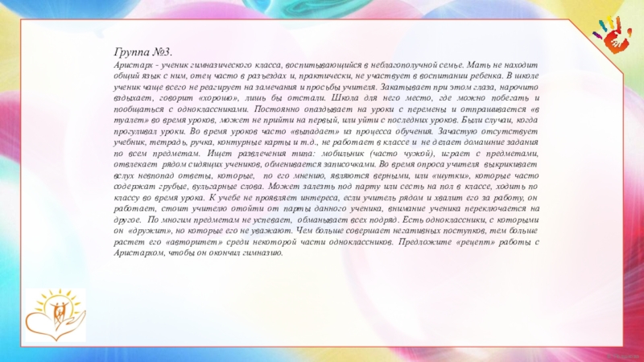Click the phrase "Предложите «рецепт» работы"

(464, 242)
